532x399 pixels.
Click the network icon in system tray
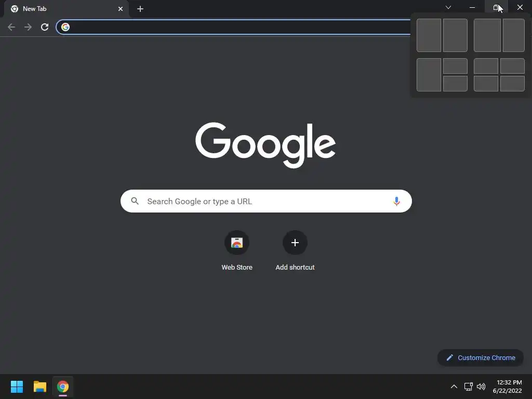click(469, 387)
